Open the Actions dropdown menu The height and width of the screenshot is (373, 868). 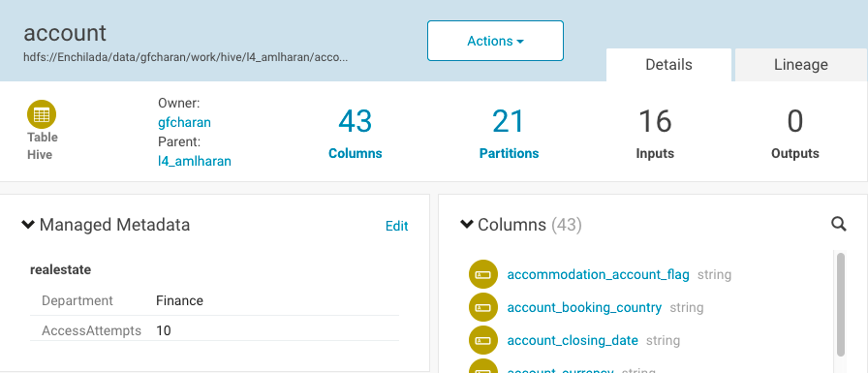pyautogui.click(x=495, y=41)
